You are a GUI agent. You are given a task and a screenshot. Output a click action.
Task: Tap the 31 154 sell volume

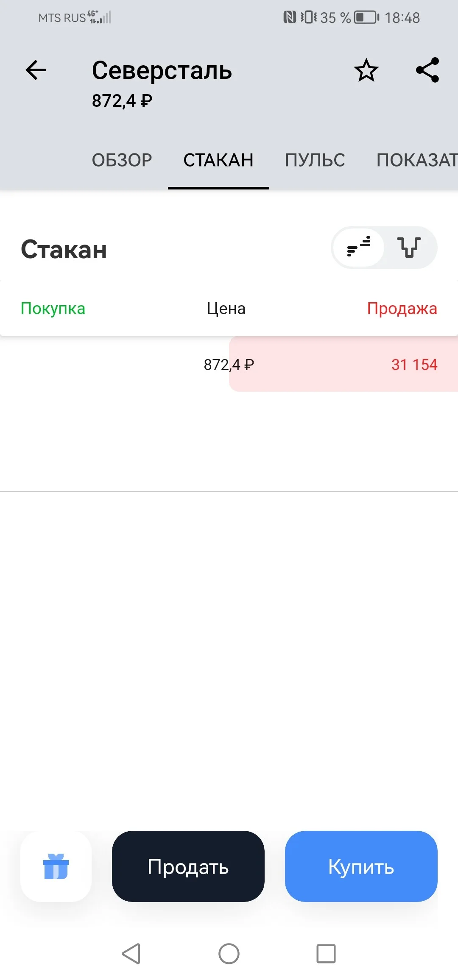coord(414,365)
